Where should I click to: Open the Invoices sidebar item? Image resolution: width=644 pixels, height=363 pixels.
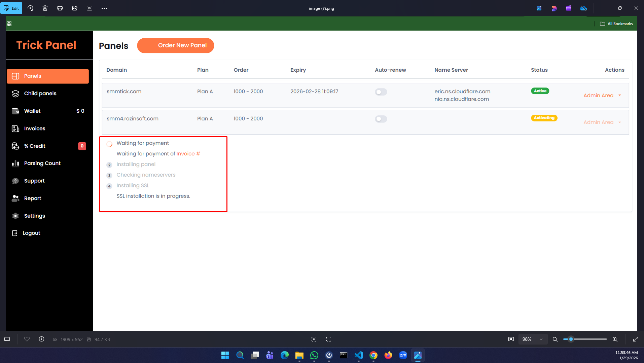pos(35,129)
